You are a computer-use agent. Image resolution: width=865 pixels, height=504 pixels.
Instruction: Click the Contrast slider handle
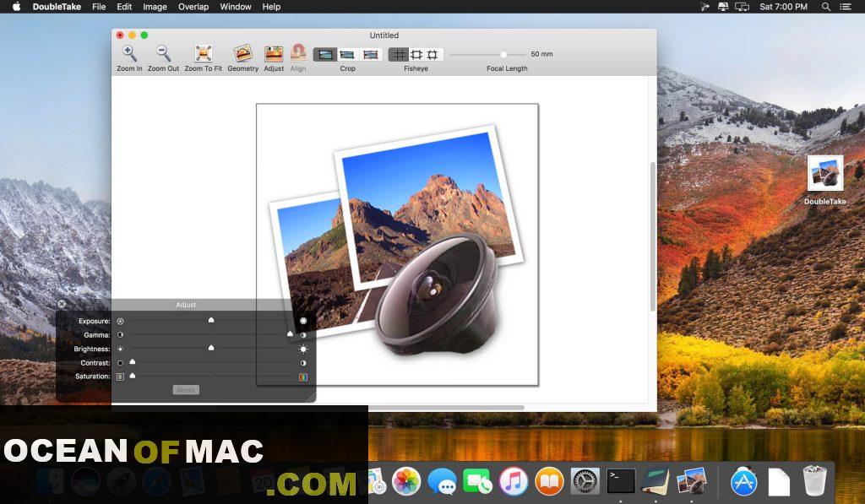[133, 361]
